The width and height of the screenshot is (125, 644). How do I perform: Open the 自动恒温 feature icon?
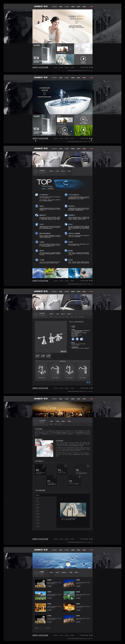click(66, 242)
